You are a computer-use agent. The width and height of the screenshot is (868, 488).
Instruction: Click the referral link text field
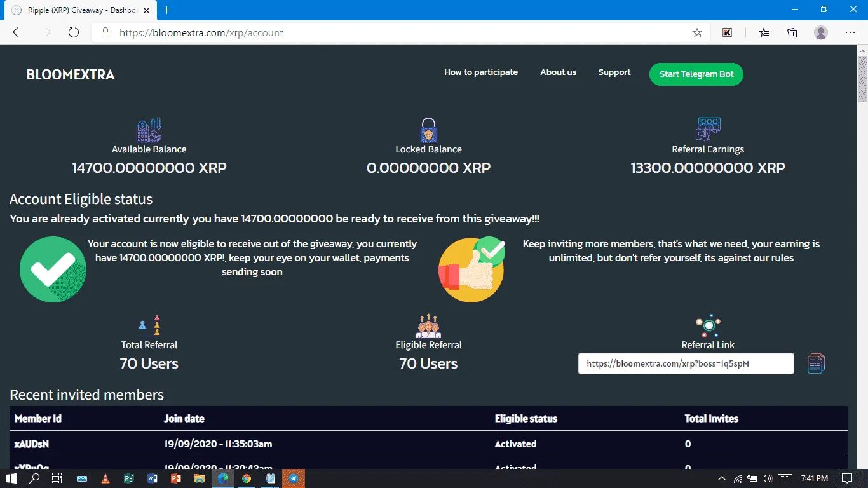pos(686,363)
